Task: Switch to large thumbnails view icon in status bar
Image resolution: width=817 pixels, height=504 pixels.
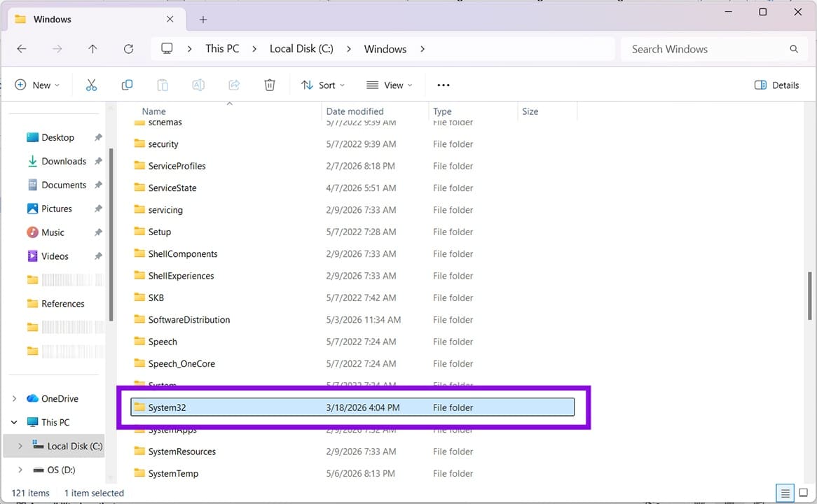Action: pyautogui.click(x=804, y=493)
